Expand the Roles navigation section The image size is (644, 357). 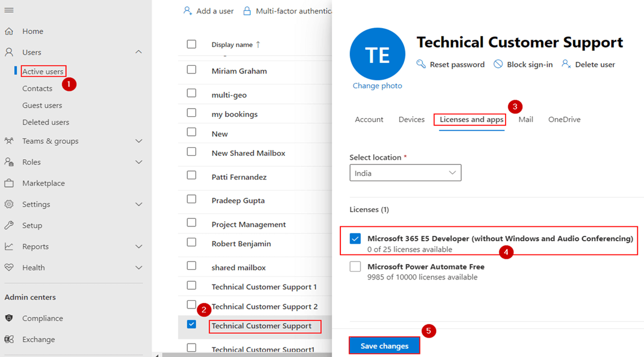click(138, 162)
